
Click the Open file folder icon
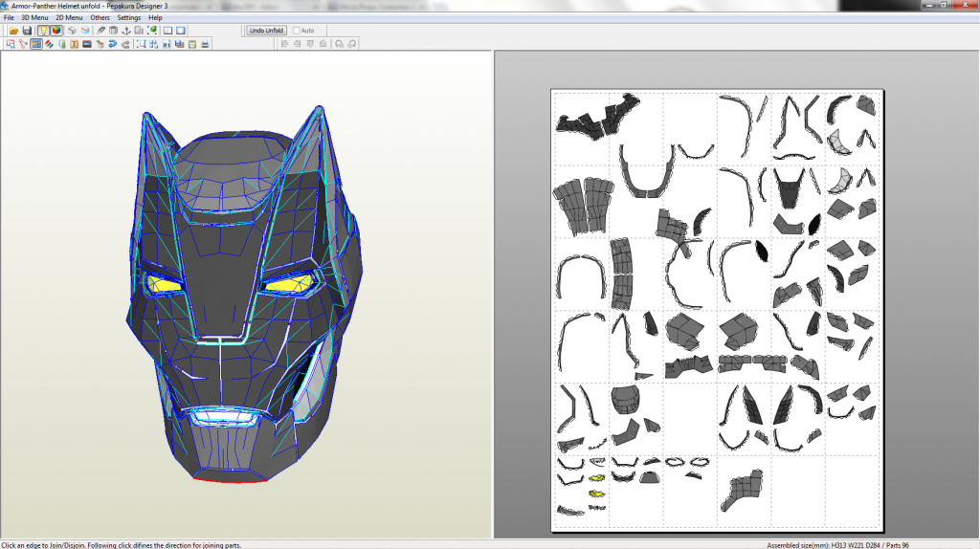13,30
